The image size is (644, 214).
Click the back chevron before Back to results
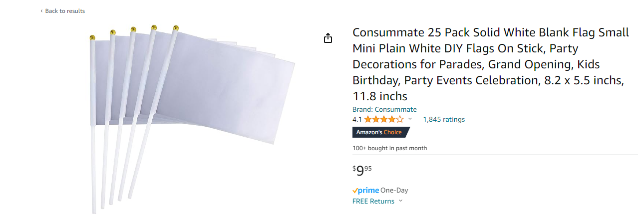(41, 11)
